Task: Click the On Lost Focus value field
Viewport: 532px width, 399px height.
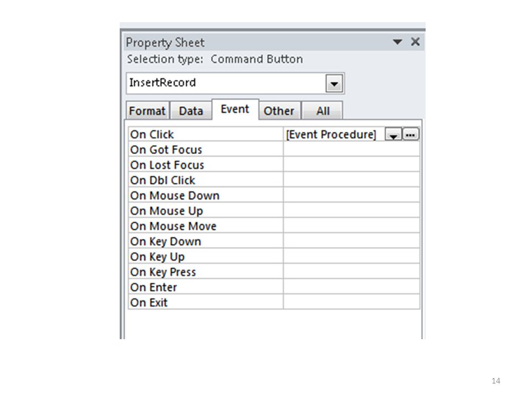Action: [x=351, y=165]
